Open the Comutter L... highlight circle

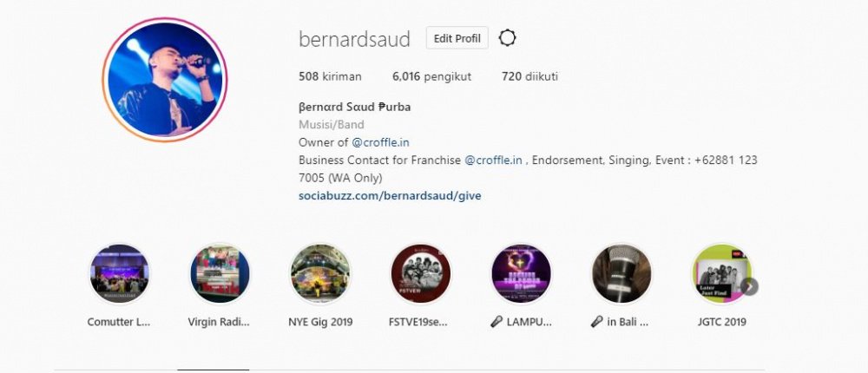[119, 274]
